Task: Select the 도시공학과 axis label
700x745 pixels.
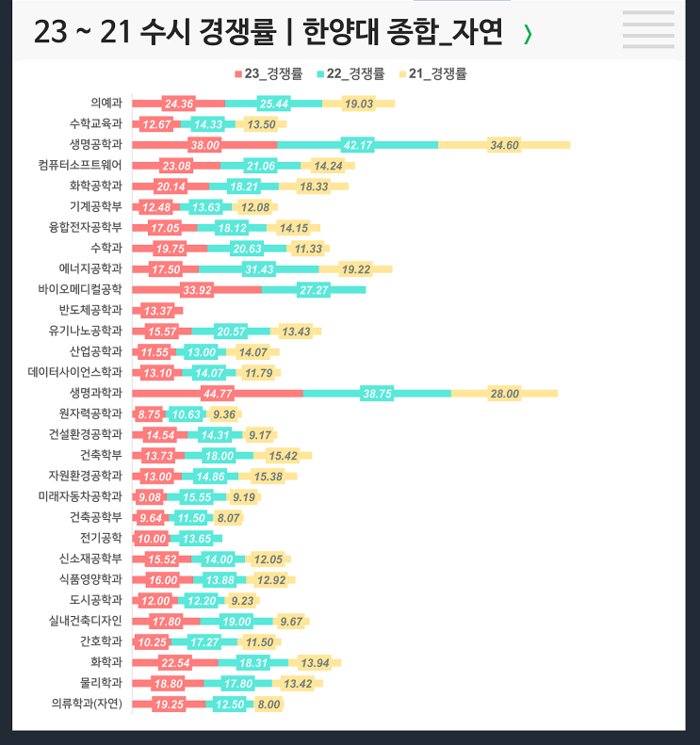Action: [x=96, y=600]
